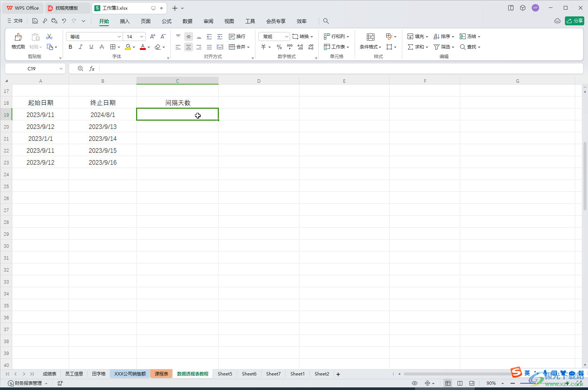Viewport: 588px width, 390px height.
Task: Toggle Underline formatting
Action: pos(91,47)
